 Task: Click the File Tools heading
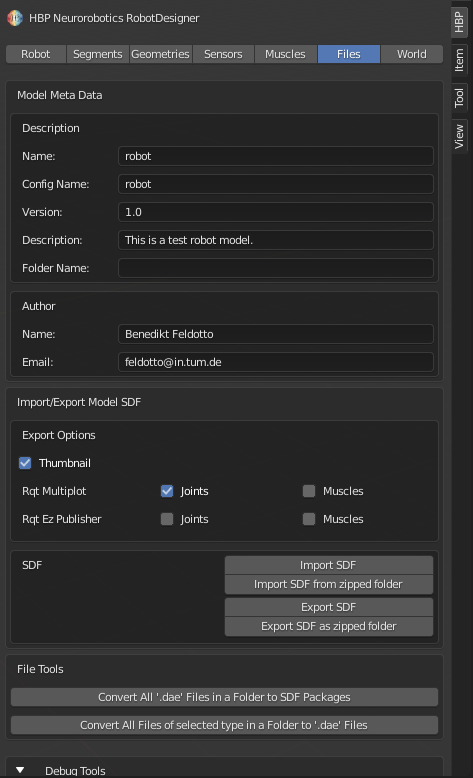tap(40, 669)
